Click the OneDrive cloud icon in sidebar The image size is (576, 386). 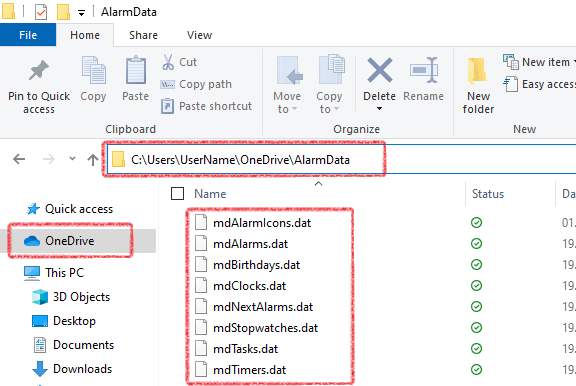click(x=32, y=241)
